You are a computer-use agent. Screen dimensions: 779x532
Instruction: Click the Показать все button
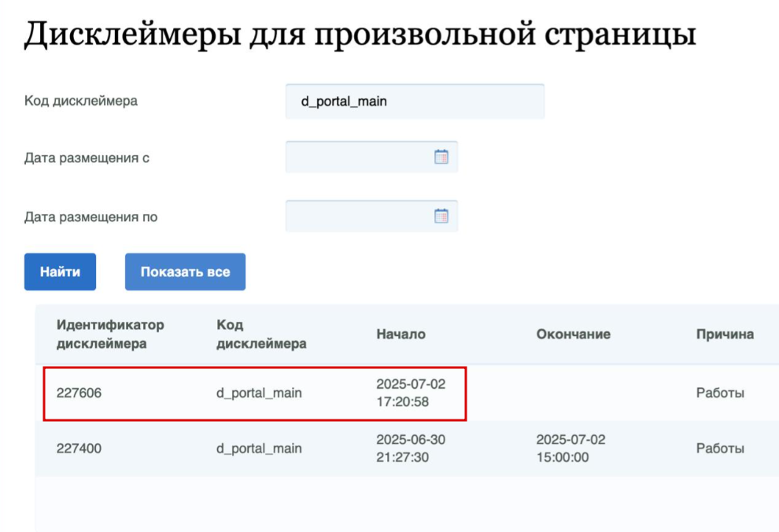tap(186, 272)
